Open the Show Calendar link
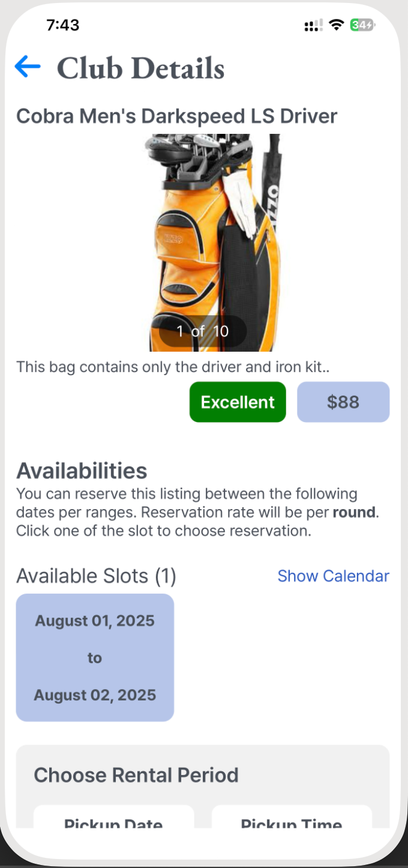The image size is (408, 868). tap(333, 576)
